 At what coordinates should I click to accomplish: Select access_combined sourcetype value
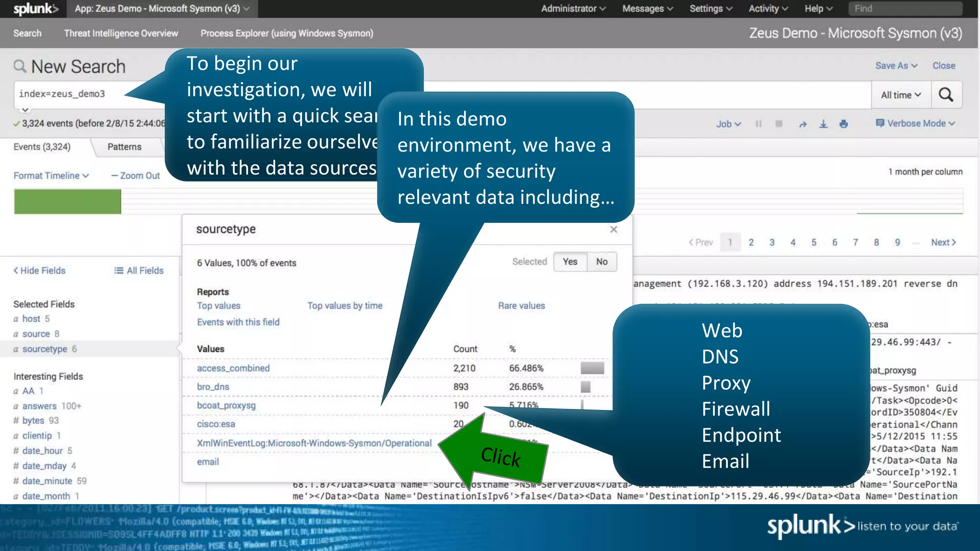pyautogui.click(x=233, y=368)
